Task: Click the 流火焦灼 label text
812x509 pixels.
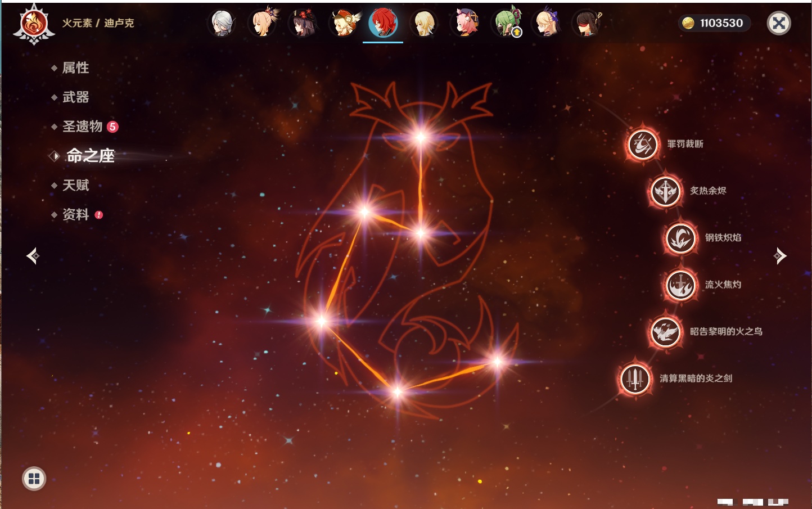Action: point(723,285)
